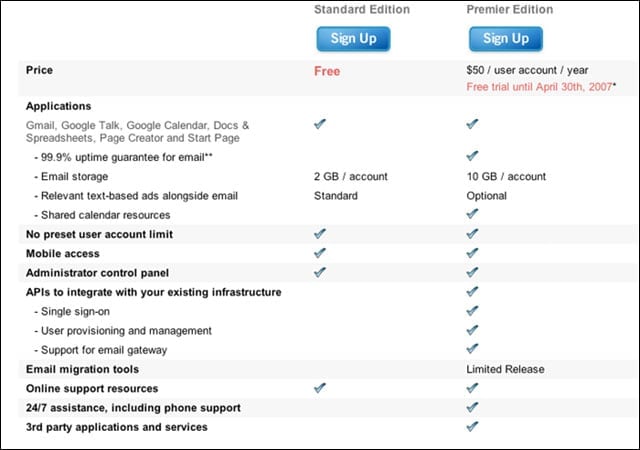Click Premier checkmark for Shared calendar resources
Screen dimensions: 640x450
click(x=472, y=213)
